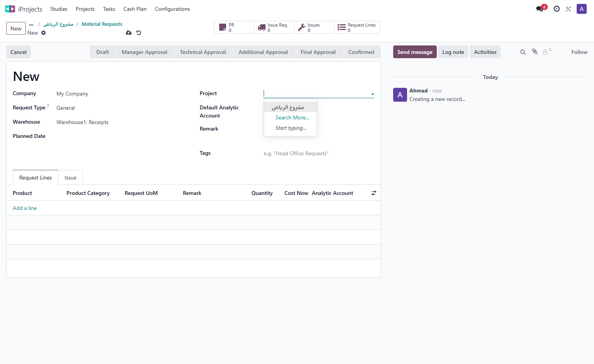Switch to the Request Lines tab
This screenshot has height=364, width=594.
pos(35,178)
